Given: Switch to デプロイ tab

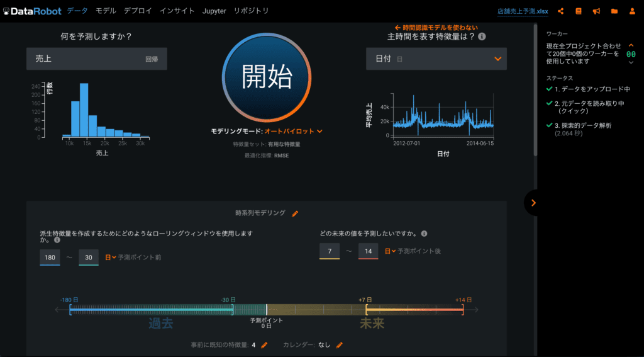Looking at the screenshot, I should [138, 11].
